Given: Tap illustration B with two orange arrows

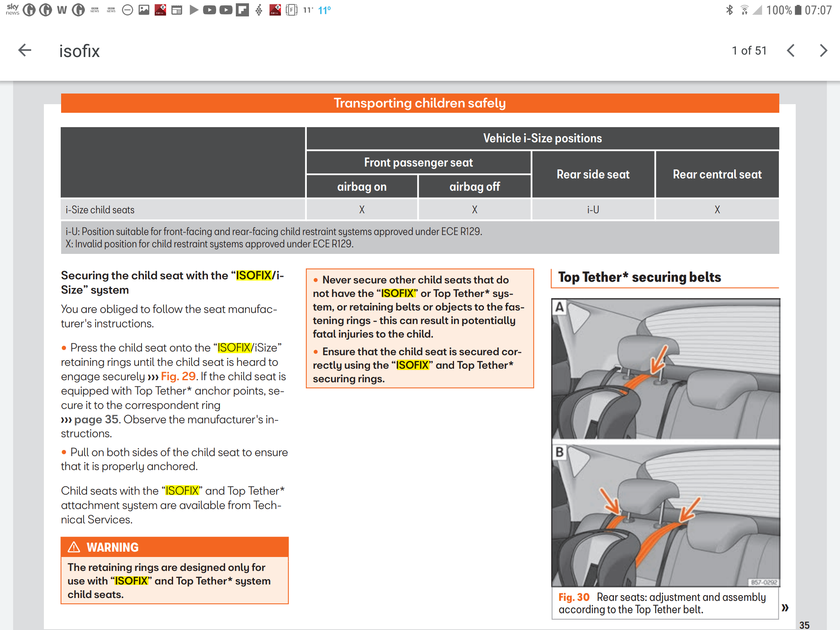Looking at the screenshot, I should point(665,516).
